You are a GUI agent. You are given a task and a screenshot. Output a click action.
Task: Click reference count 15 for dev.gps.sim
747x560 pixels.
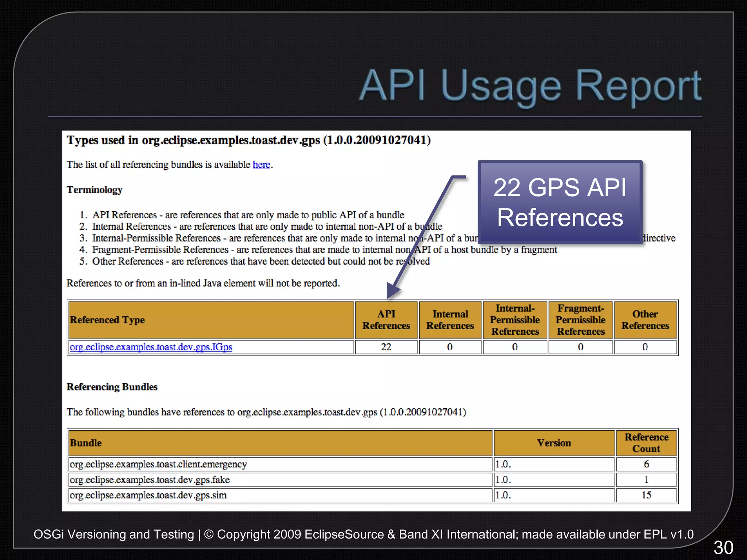647,495
